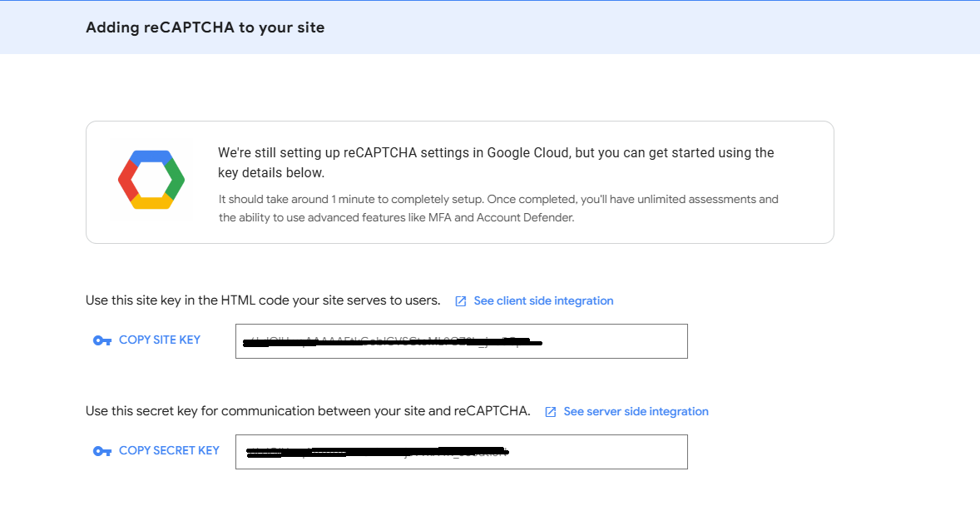
Task: Click the setup status message card
Action: (458, 181)
